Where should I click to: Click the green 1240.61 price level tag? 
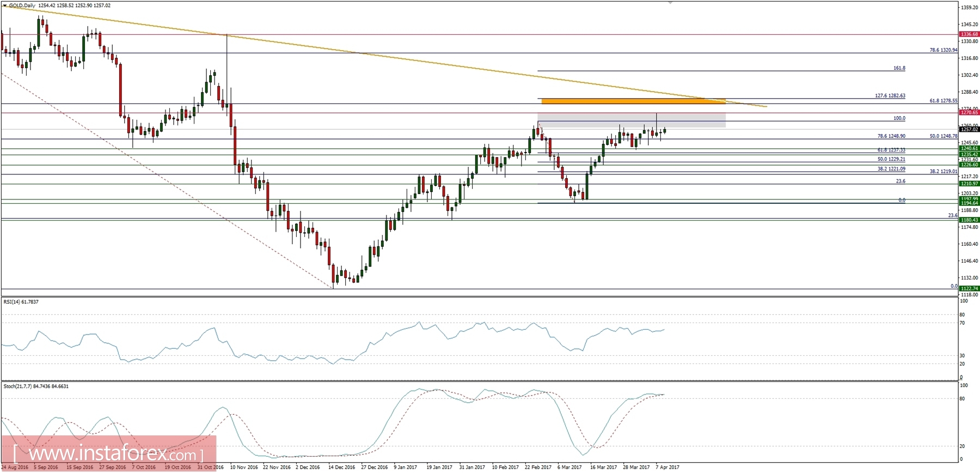[x=969, y=148]
